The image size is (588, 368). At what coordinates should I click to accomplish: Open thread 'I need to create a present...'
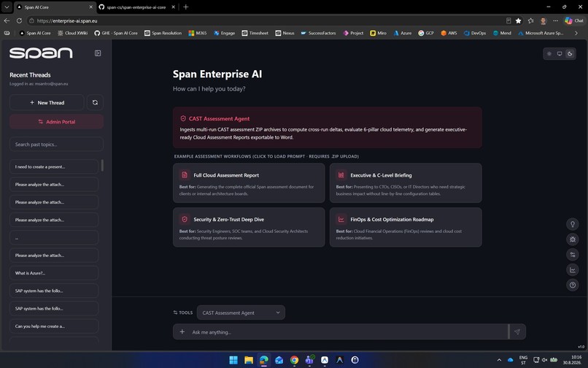point(54,166)
